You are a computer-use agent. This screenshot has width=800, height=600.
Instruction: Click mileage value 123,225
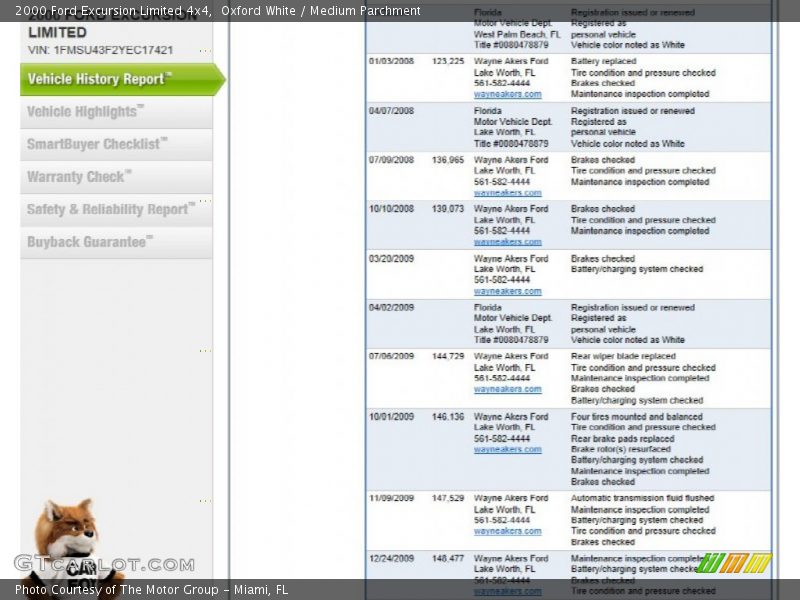pyautogui.click(x=448, y=61)
